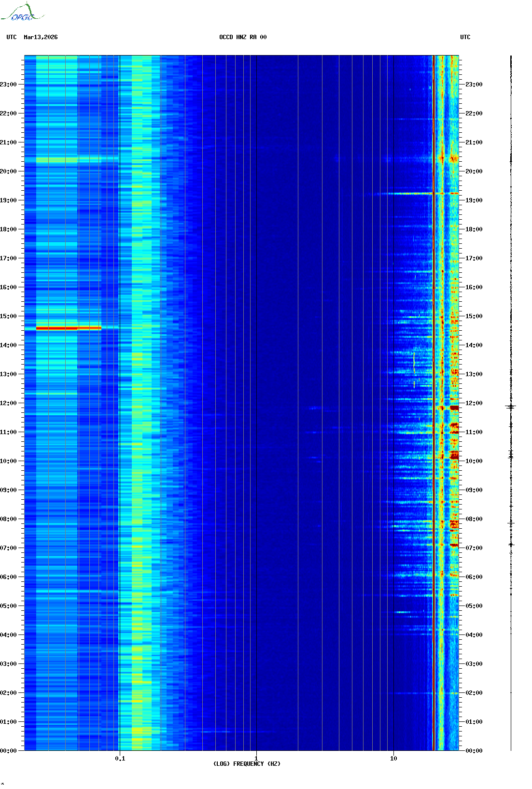Click the right-axis 21:00 time label
The image size is (532, 789).
tap(474, 142)
